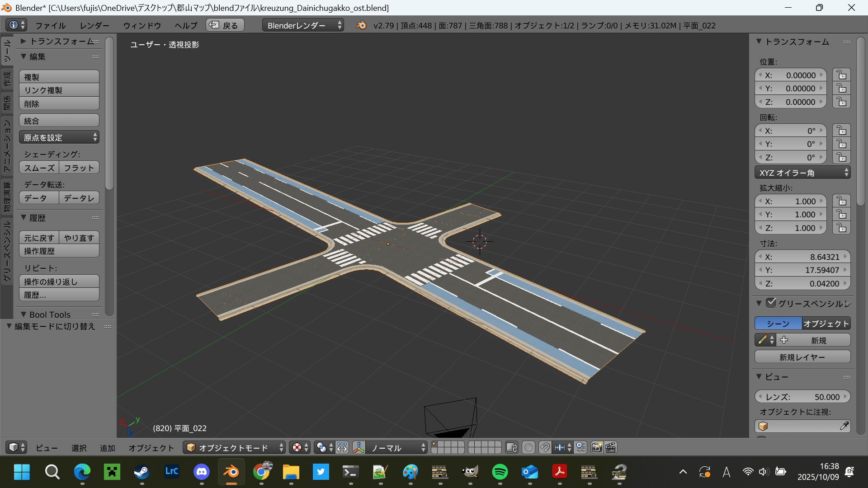The height and width of the screenshot is (488, 868).
Task: Click the 複製 duplicate button
Action: click(x=59, y=77)
